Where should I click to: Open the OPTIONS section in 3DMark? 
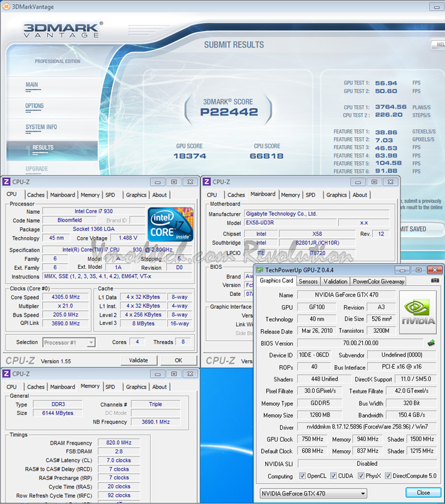point(35,106)
